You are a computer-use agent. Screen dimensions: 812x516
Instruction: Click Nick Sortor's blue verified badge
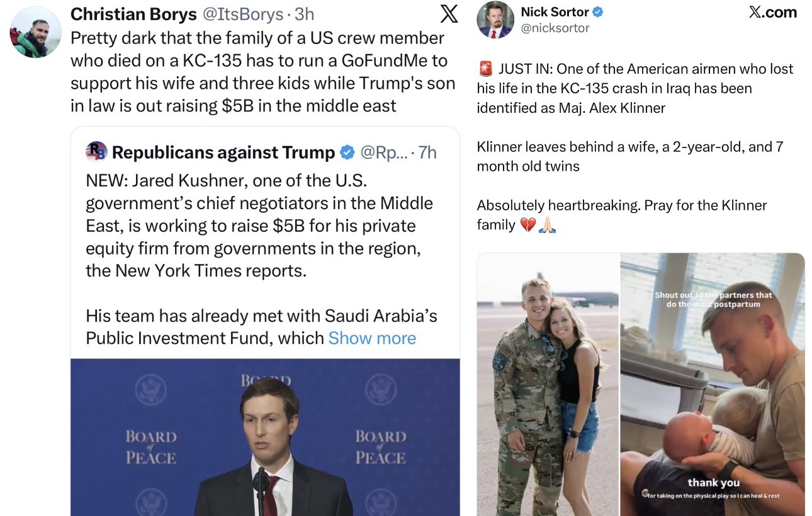click(x=598, y=11)
